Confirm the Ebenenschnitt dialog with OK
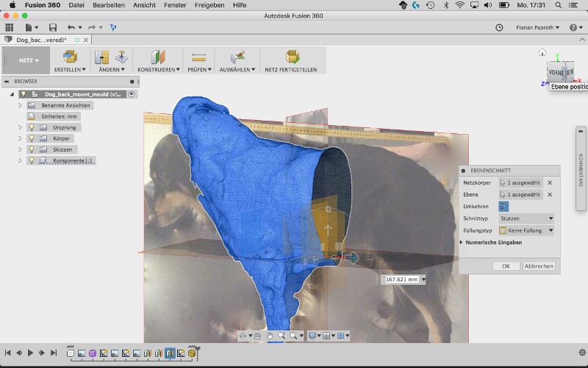The width and height of the screenshot is (588, 368). (506, 266)
